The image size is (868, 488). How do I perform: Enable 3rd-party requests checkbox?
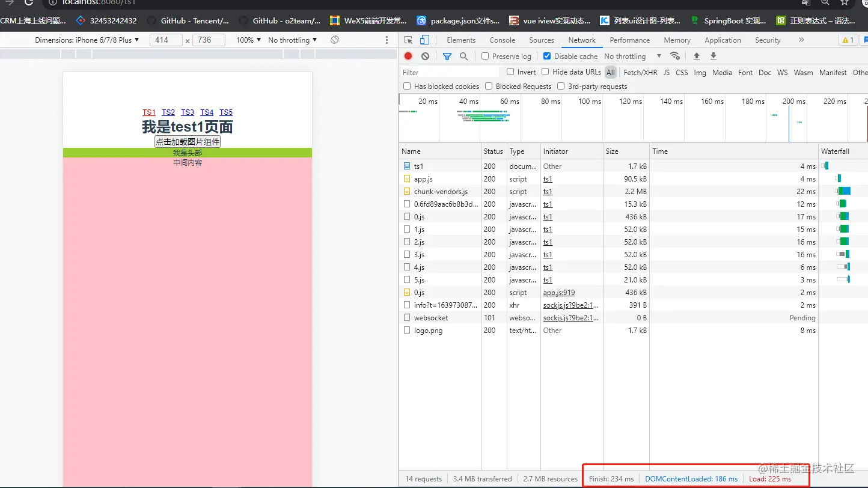[561, 86]
